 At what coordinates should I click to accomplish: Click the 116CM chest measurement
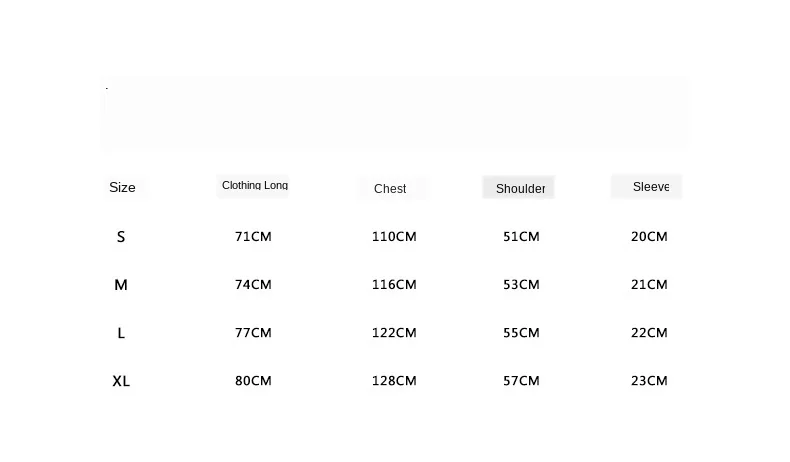[394, 284]
